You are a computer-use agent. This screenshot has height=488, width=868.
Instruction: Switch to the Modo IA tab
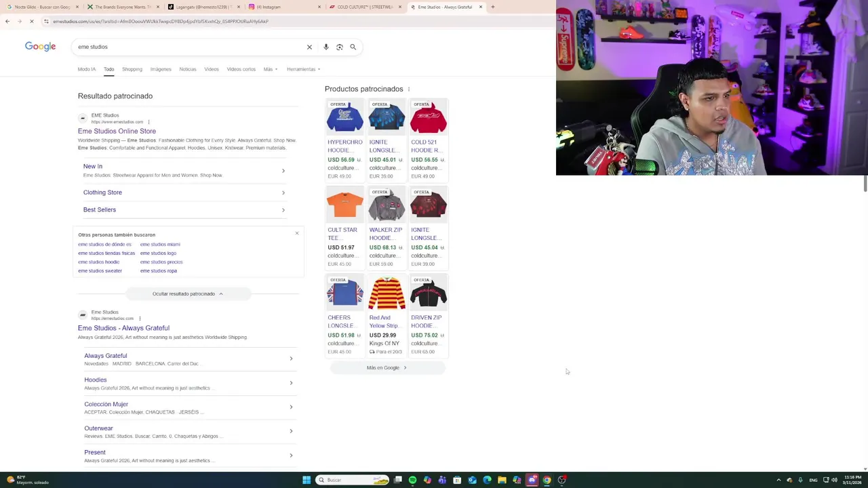tap(87, 69)
